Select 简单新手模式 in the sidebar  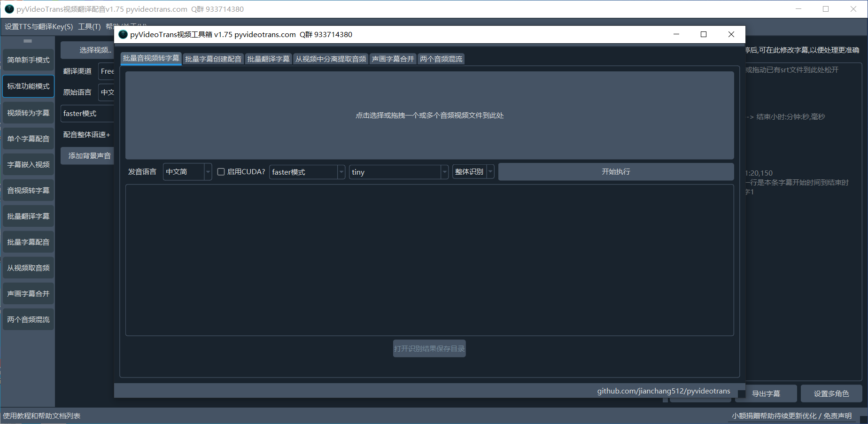pyautogui.click(x=28, y=60)
